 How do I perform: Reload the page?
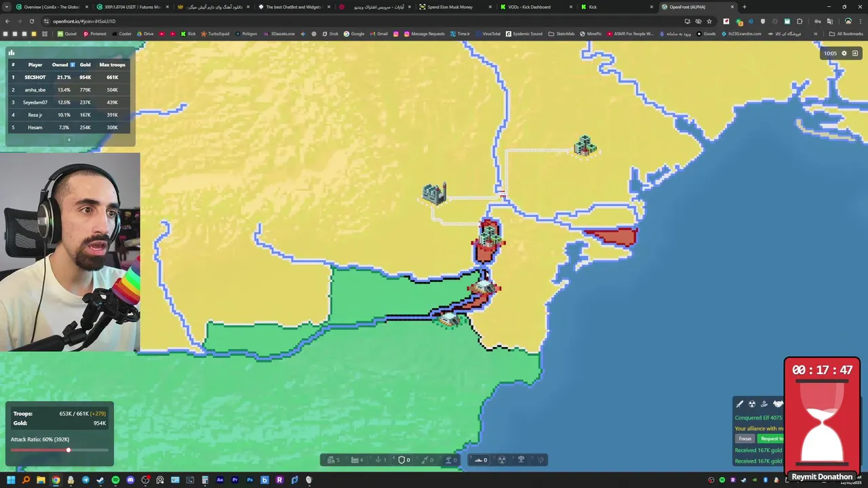31,21
